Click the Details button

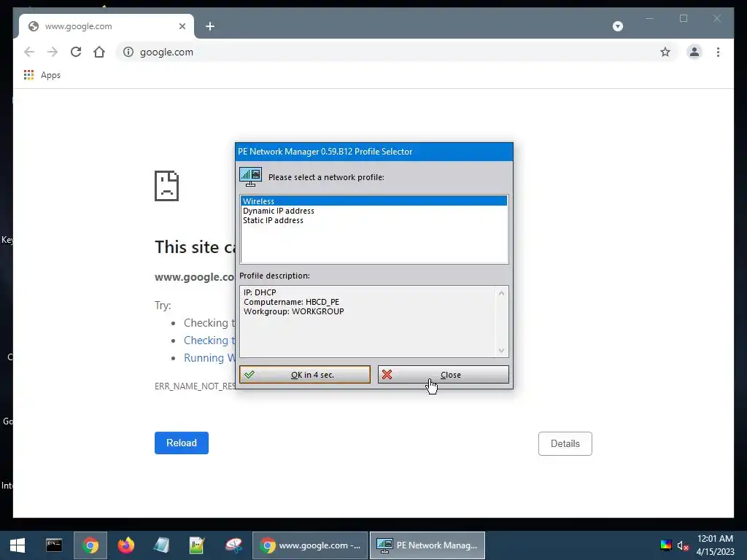[x=565, y=443]
